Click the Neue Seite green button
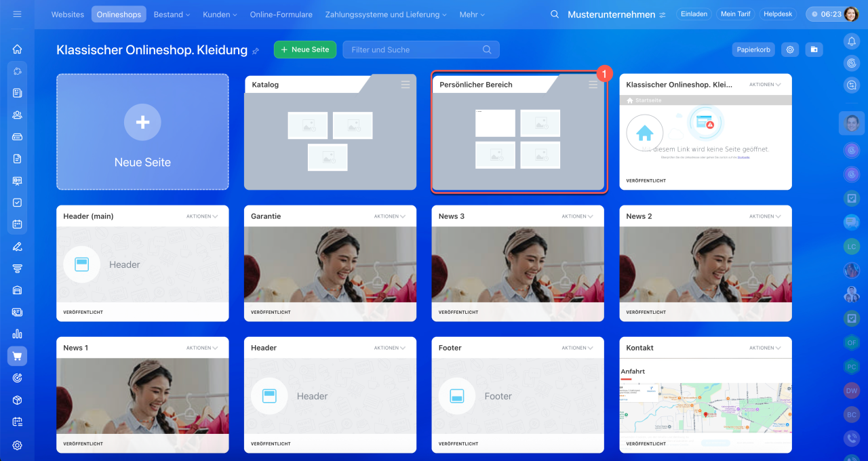The width and height of the screenshot is (868, 461). (305, 49)
